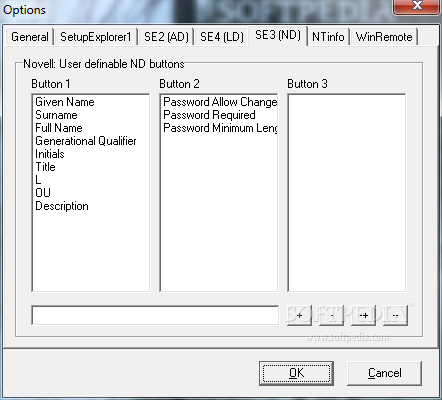This screenshot has width=442, height=400.
Task: Focus the attribute text input field
Action: coord(155,315)
